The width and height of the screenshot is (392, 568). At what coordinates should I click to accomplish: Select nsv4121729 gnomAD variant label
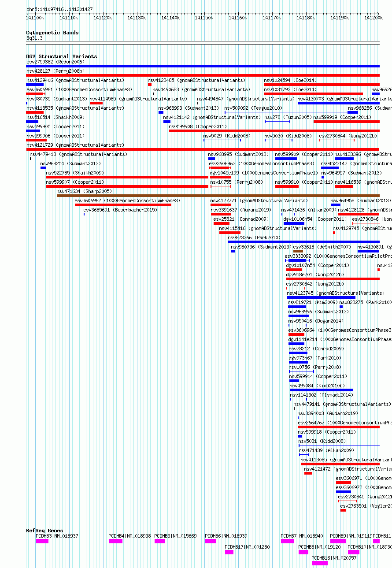tap(75, 145)
